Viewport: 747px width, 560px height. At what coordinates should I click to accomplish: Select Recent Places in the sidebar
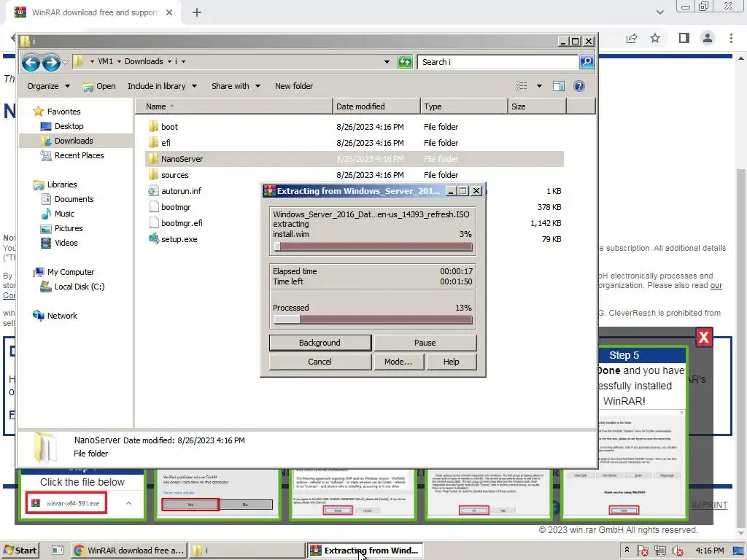point(72,155)
